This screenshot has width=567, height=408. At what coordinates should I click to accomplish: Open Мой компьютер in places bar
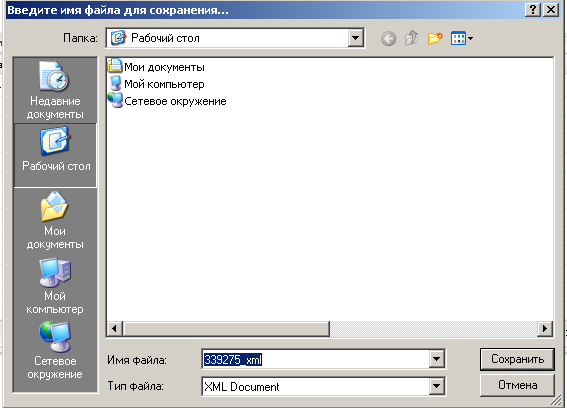[x=55, y=286]
